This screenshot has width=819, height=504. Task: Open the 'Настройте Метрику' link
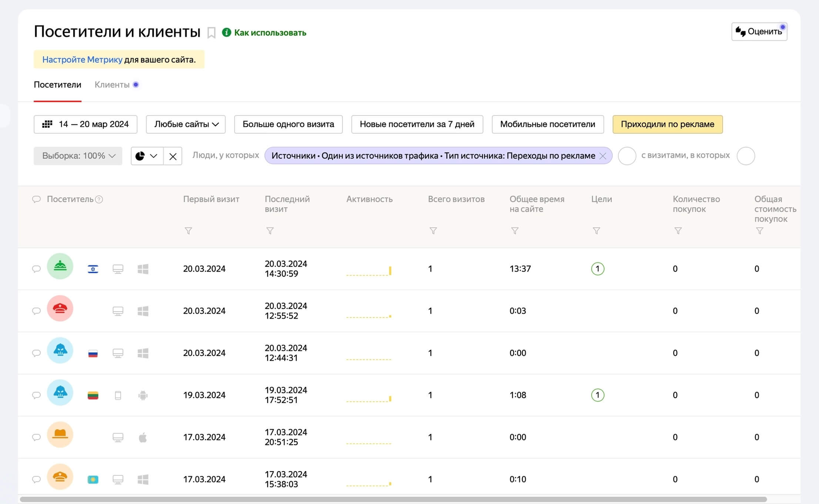click(x=82, y=60)
